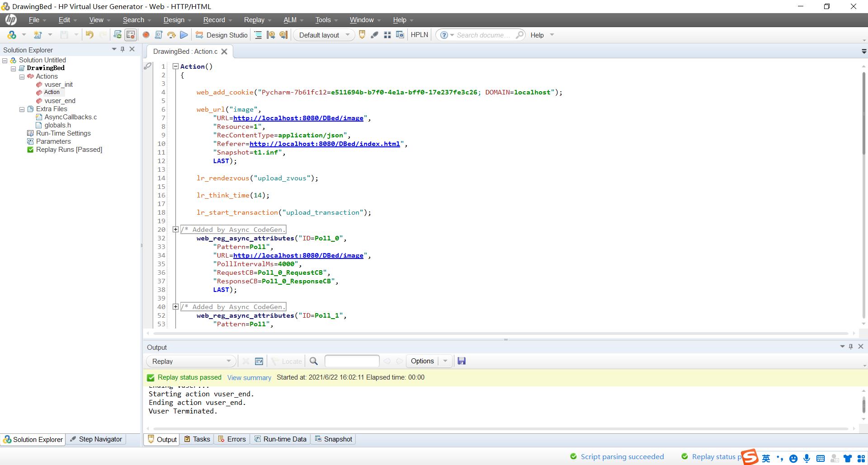Open the toolbar Help dropdown arrow
Viewport: 868px width, 465px height.
click(552, 35)
